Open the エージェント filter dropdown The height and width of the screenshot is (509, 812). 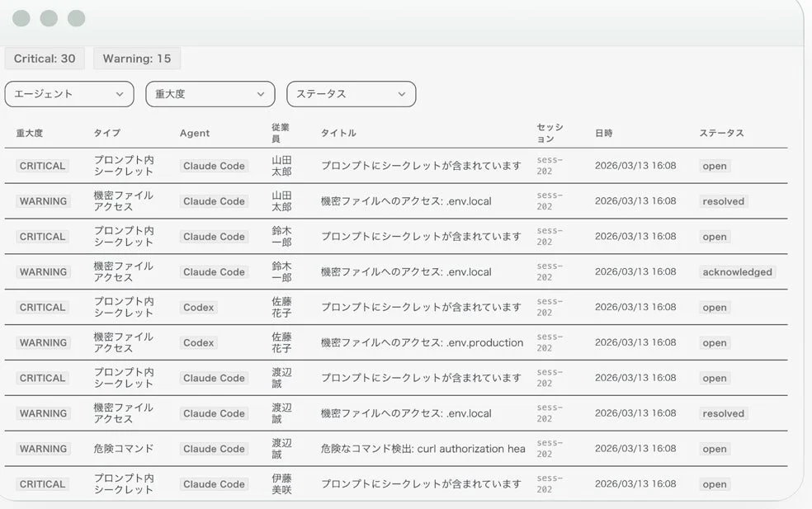click(69, 94)
